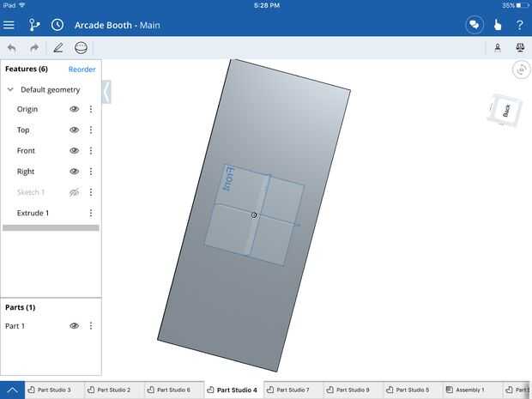Select Part 1 in the Parts list
The image size is (532, 399).
15,326
